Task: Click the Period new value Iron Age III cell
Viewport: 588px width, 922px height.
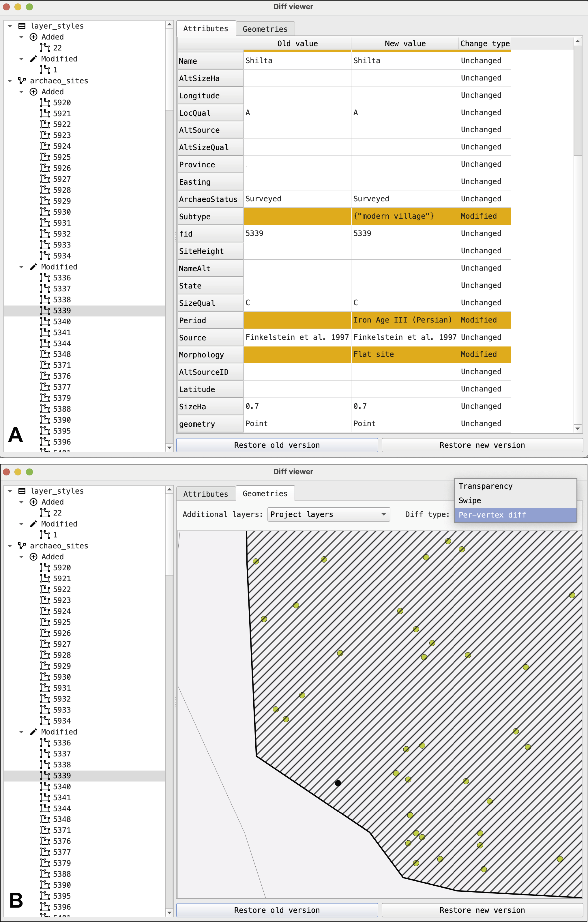Action: pyautogui.click(x=405, y=320)
